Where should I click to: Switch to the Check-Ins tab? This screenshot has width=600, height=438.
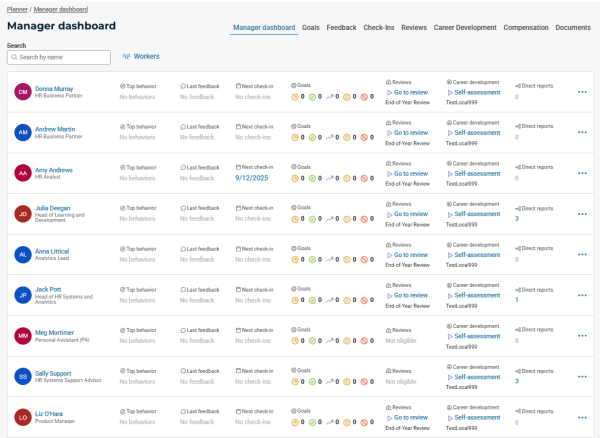tap(379, 28)
